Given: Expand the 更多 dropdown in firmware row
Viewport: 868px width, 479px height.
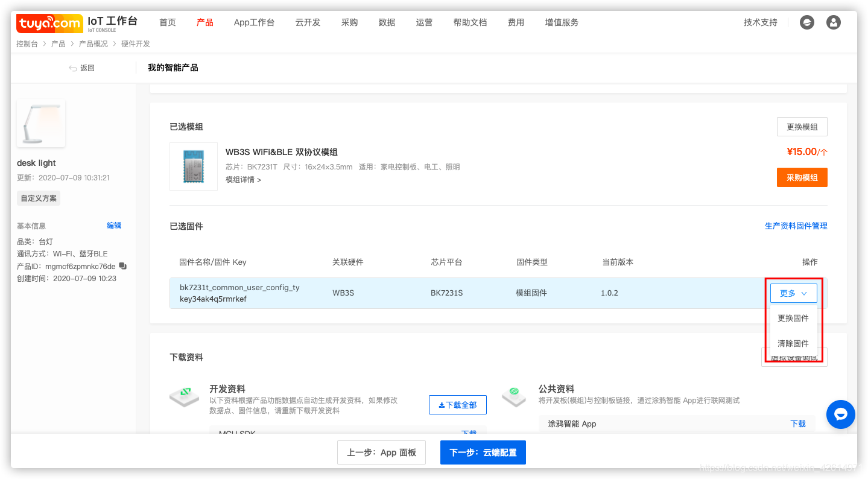Looking at the screenshot, I should pos(794,293).
